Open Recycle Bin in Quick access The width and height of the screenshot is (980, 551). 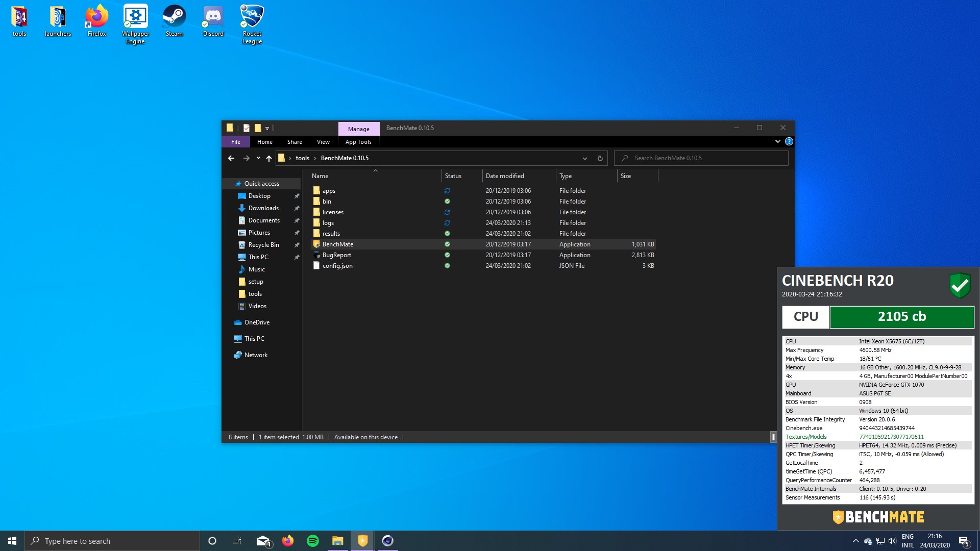point(263,245)
